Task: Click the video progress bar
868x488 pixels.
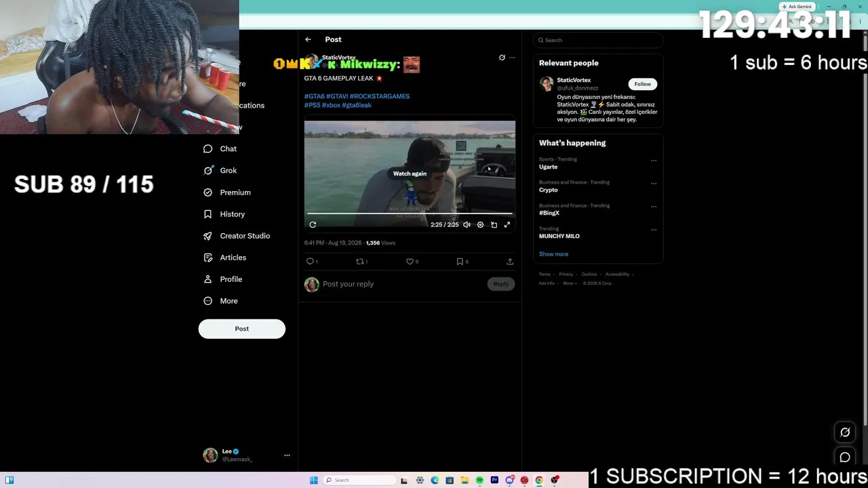Action: (x=410, y=214)
